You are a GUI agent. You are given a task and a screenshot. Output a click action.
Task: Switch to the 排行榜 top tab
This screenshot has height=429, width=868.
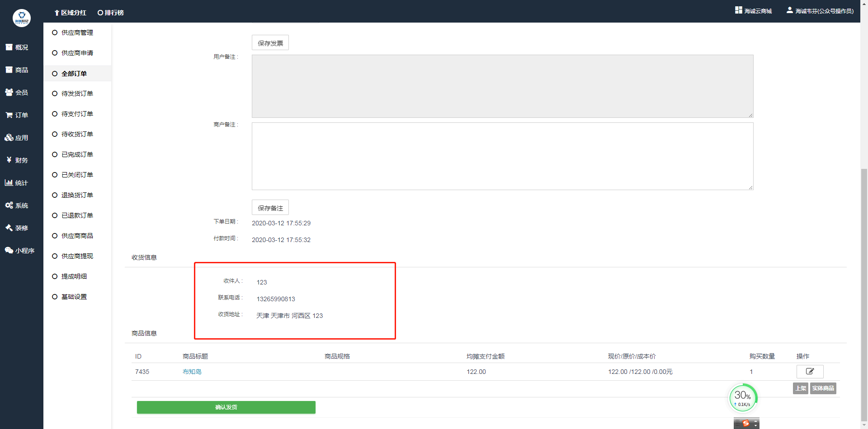[x=111, y=13]
